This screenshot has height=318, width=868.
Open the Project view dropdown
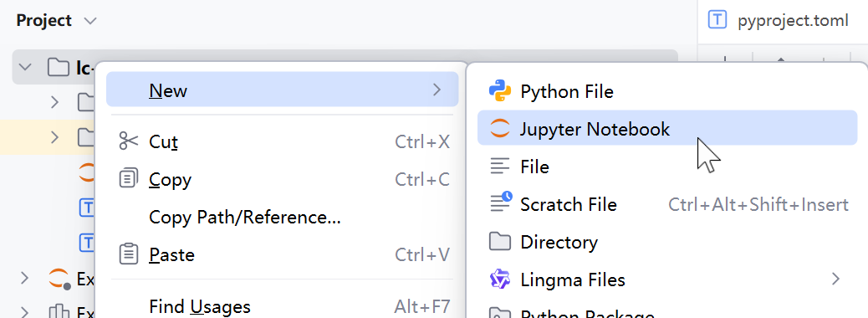[x=89, y=21]
